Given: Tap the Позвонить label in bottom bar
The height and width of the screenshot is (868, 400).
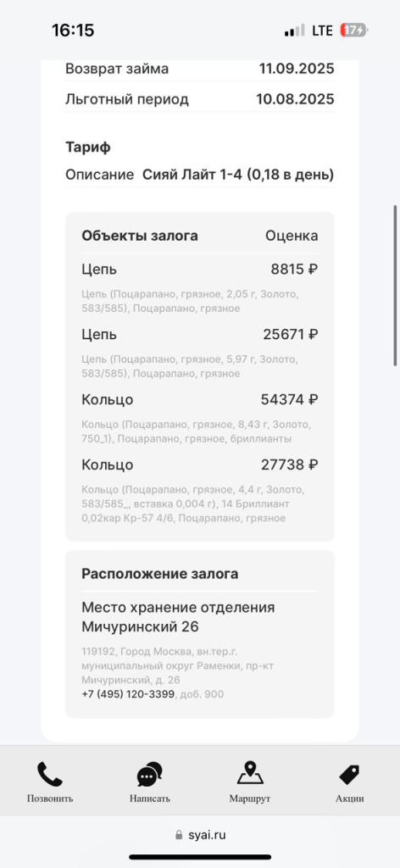Looking at the screenshot, I should pos(50,798).
